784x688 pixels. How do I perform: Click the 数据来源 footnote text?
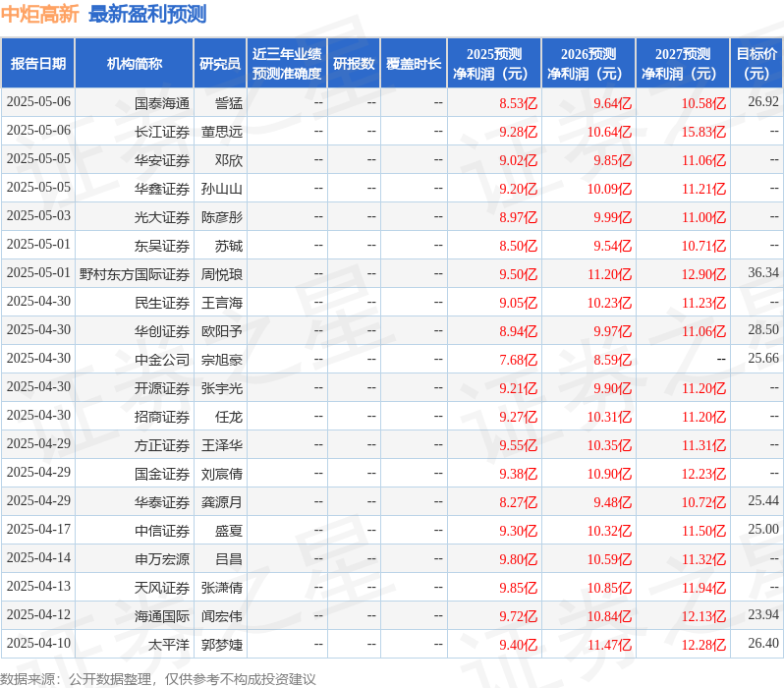click(158, 679)
